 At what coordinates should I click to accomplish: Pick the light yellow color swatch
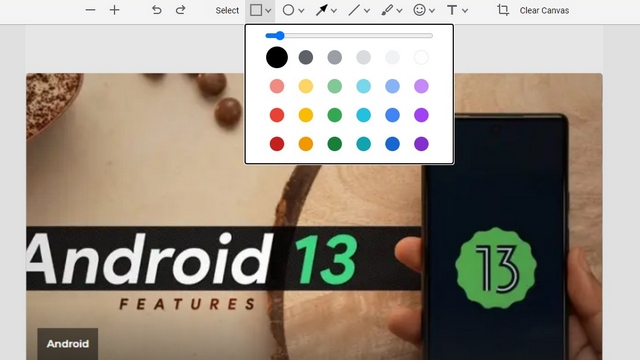coord(306,86)
